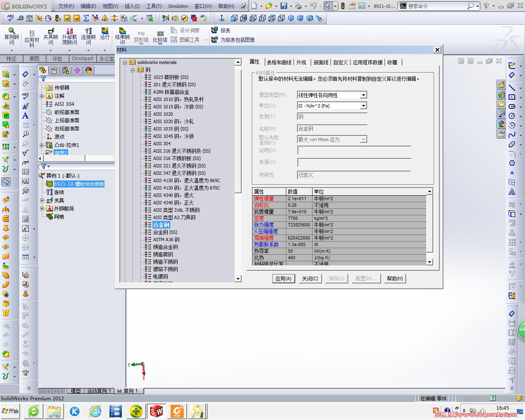Select the 网格 mesh item in the study tree
Screen dimensions: 525x420
tap(59, 217)
